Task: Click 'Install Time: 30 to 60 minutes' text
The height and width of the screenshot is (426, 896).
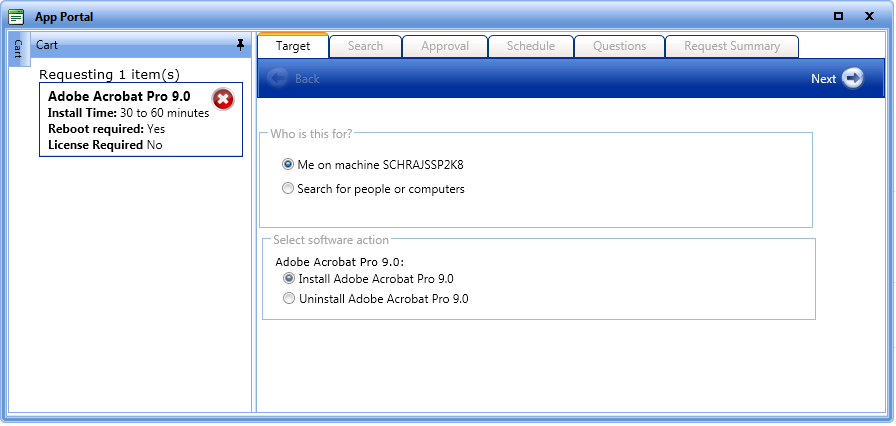Action: pos(129,113)
